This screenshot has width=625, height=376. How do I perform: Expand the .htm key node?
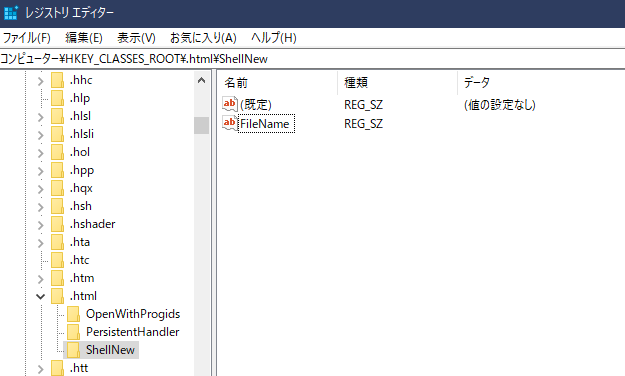click(40, 279)
